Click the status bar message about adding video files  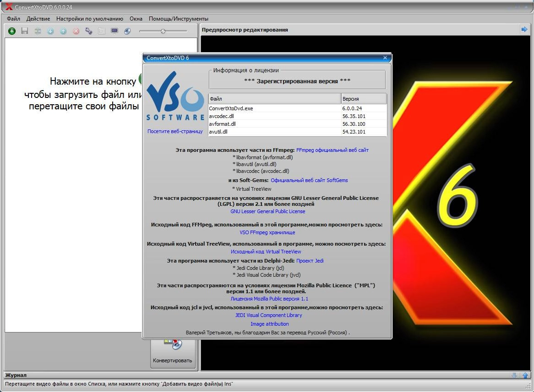pyautogui.click(x=119, y=384)
